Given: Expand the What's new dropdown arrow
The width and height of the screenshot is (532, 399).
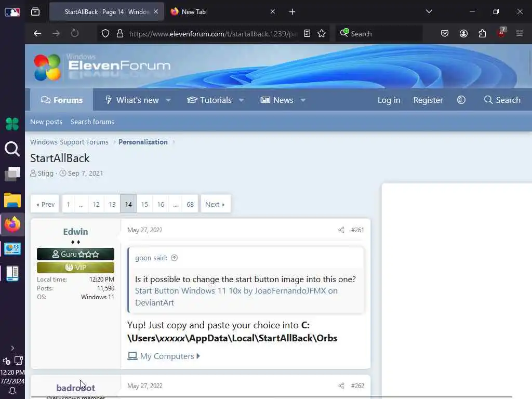Looking at the screenshot, I should (168, 100).
